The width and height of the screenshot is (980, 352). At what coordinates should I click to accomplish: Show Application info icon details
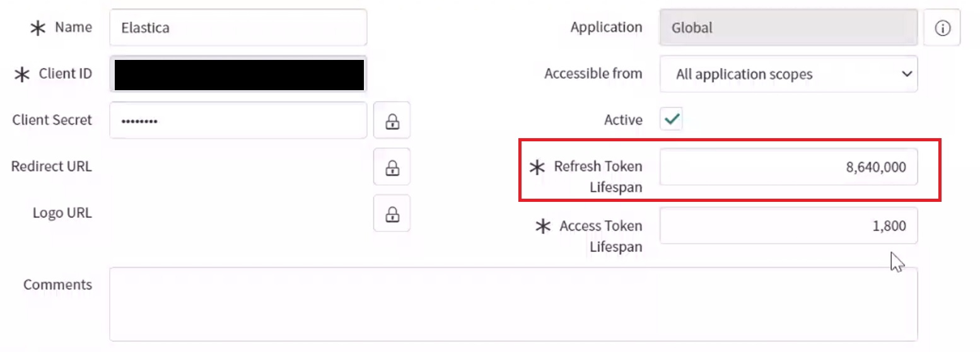[942, 28]
